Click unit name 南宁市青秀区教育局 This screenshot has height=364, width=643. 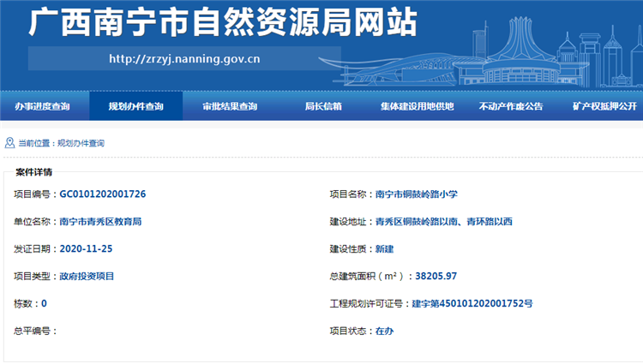tap(100, 222)
